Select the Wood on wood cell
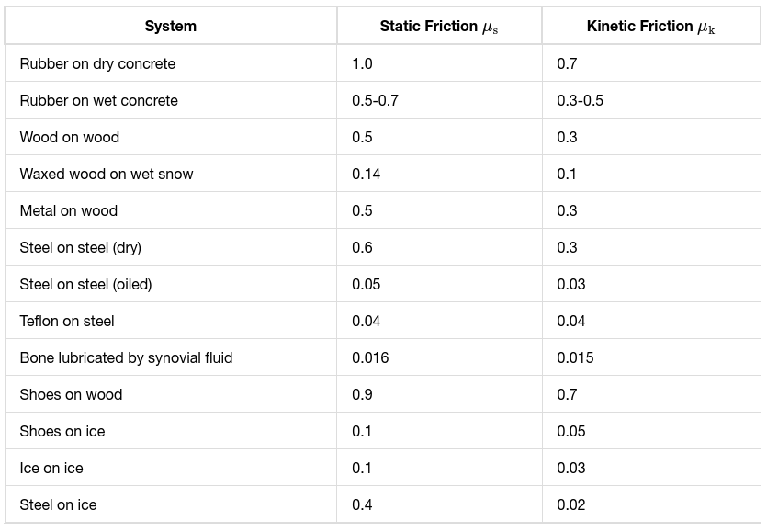This screenshot has height=532, width=767. tap(70, 137)
